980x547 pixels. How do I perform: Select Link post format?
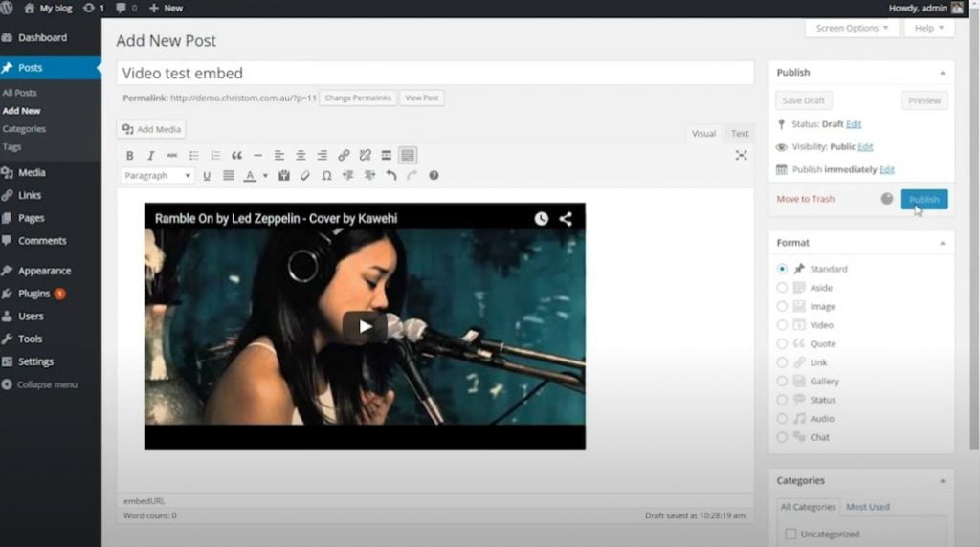click(x=782, y=362)
